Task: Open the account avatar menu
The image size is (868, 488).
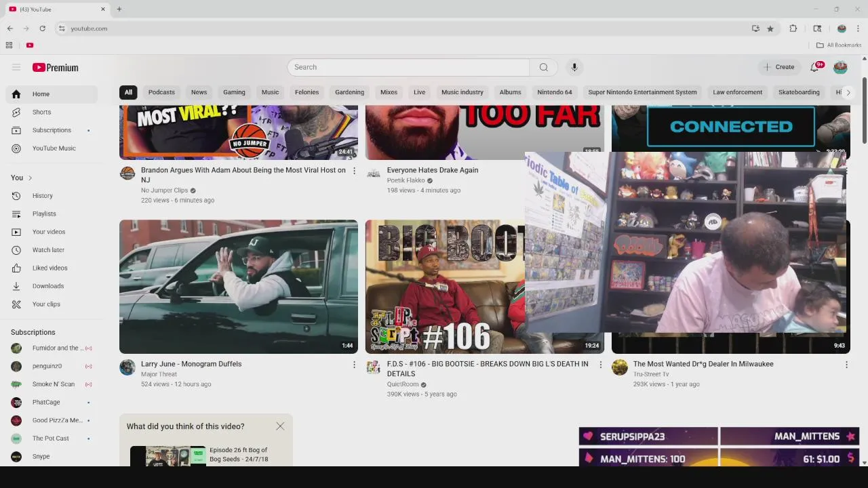Action: tap(840, 67)
